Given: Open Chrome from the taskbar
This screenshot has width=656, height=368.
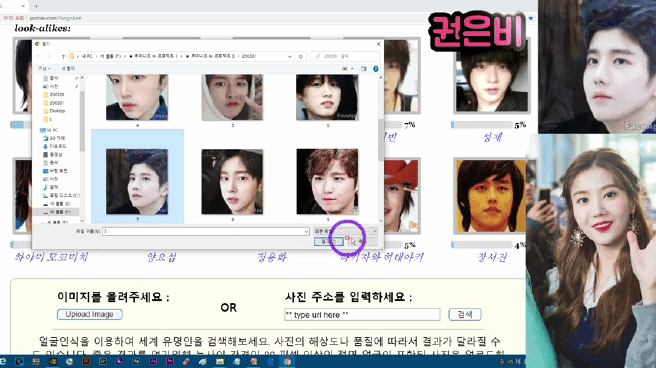Looking at the screenshot, I should [x=287, y=362].
